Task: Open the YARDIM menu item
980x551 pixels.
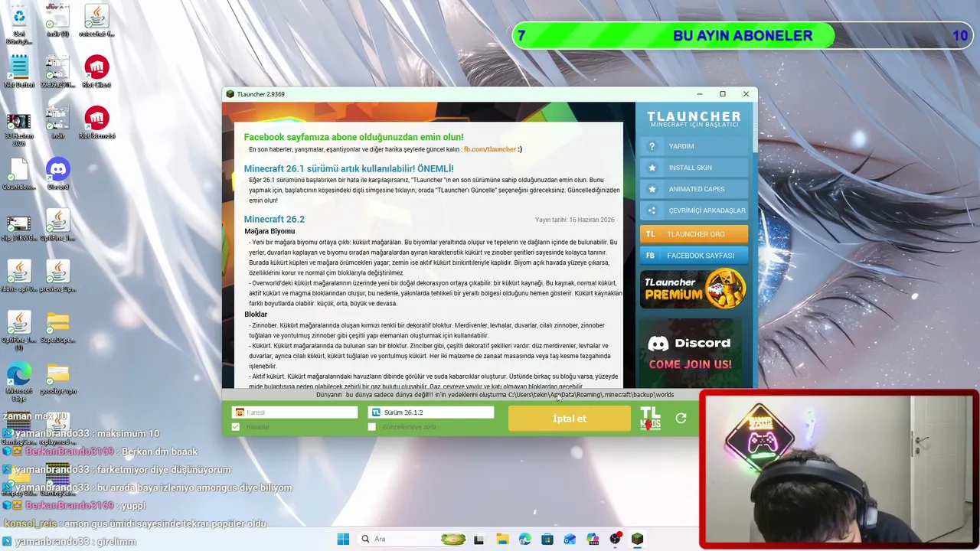Action: point(694,146)
